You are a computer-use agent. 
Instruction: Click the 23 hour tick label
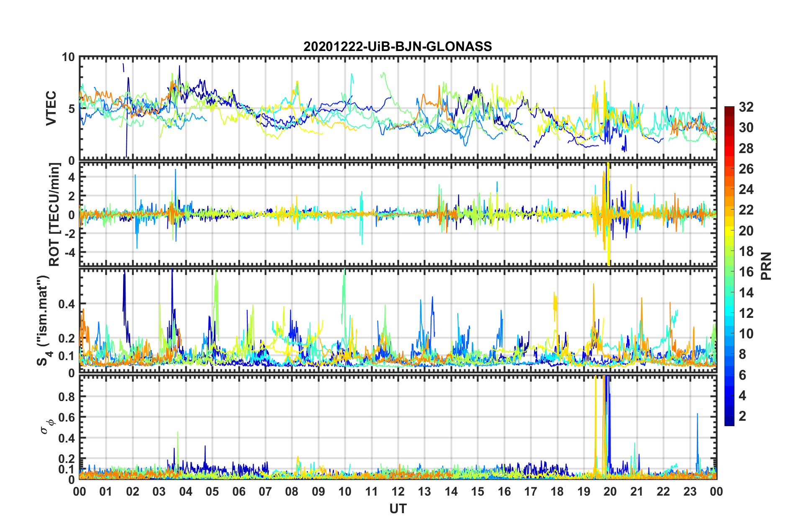click(x=690, y=491)
